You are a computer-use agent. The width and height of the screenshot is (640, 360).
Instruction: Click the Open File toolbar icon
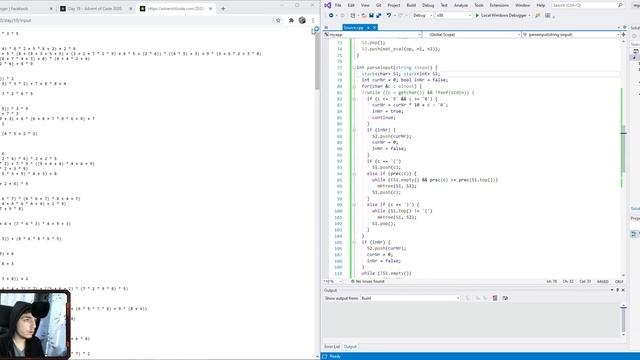click(363, 15)
